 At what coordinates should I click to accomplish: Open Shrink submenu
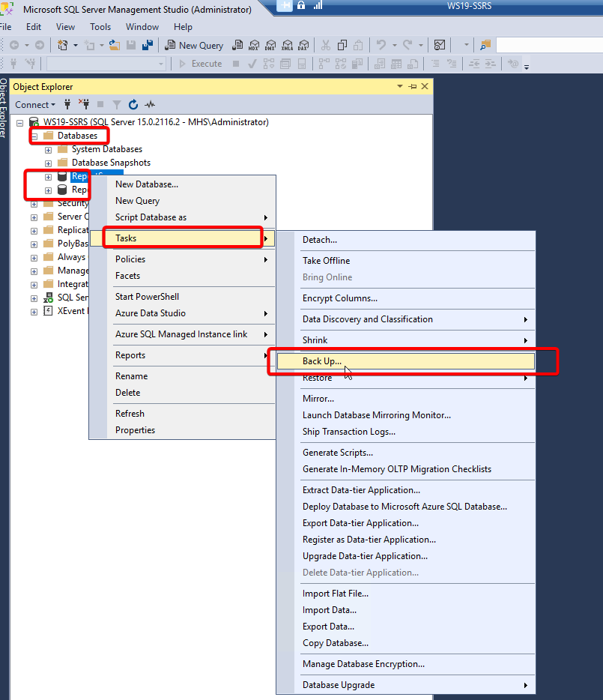(x=406, y=340)
